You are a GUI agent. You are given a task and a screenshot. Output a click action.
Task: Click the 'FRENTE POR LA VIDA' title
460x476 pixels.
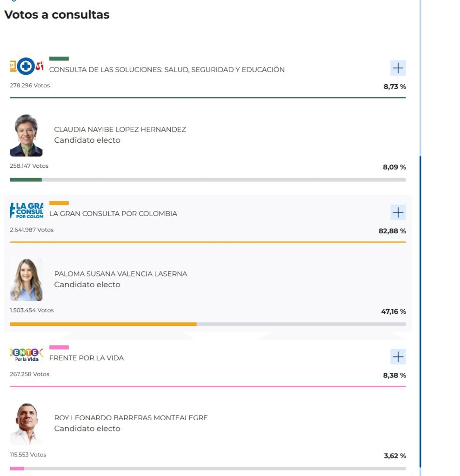(x=87, y=358)
